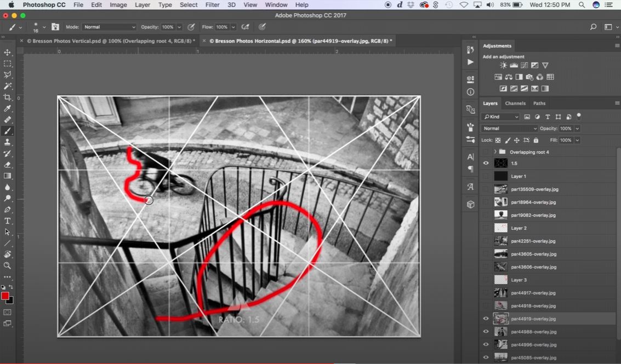Open the layer filter Kind dropdown
621x364 pixels.
pos(500,117)
